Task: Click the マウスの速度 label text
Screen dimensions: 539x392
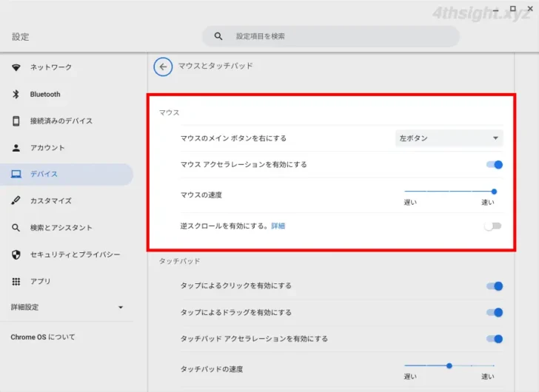Action: pos(201,195)
